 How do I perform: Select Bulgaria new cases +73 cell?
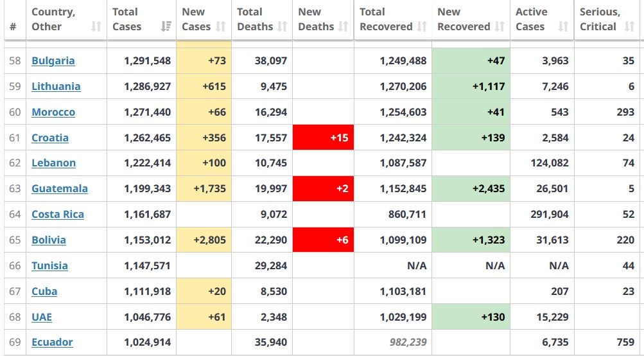[x=204, y=61]
